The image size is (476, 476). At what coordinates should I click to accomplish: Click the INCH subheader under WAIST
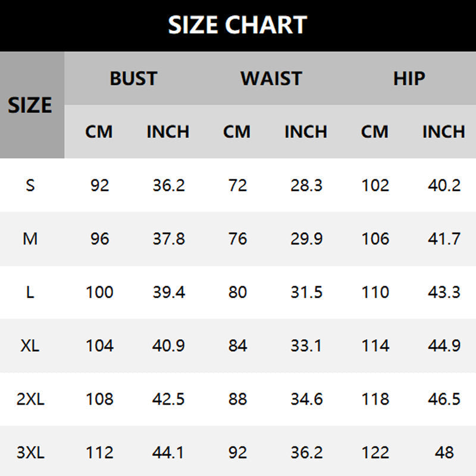pos(306,131)
